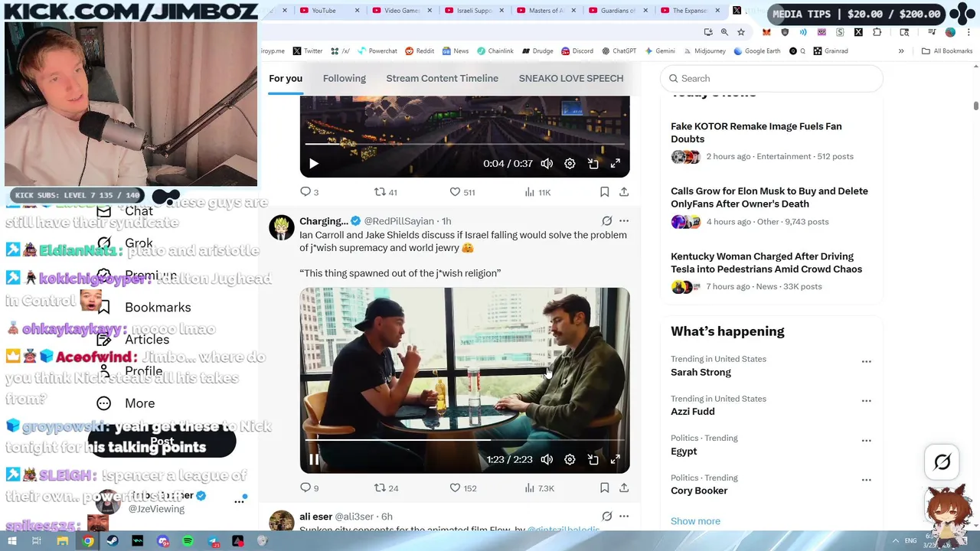Open more options for Cory Booker trend
The image size is (980, 551).
(x=866, y=481)
